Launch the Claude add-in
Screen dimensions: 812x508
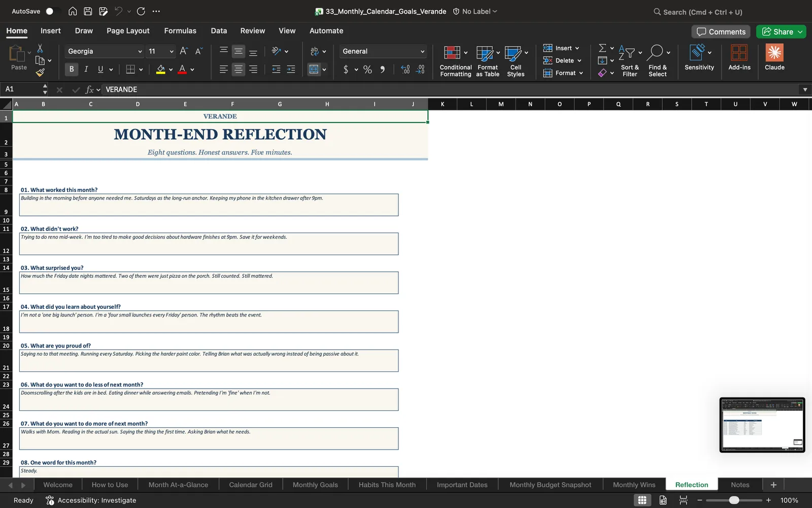774,57
